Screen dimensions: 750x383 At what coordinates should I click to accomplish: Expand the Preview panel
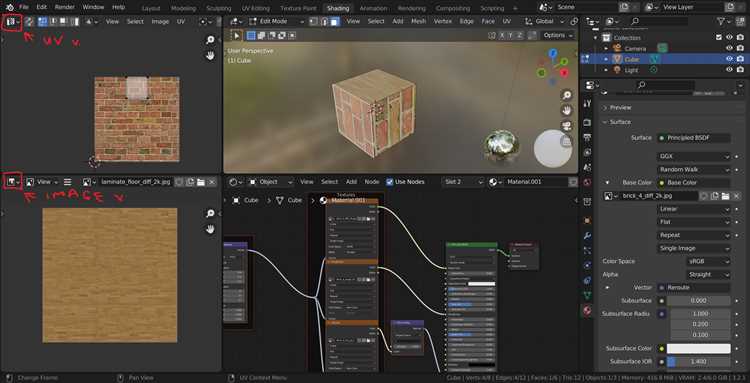tap(621, 108)
